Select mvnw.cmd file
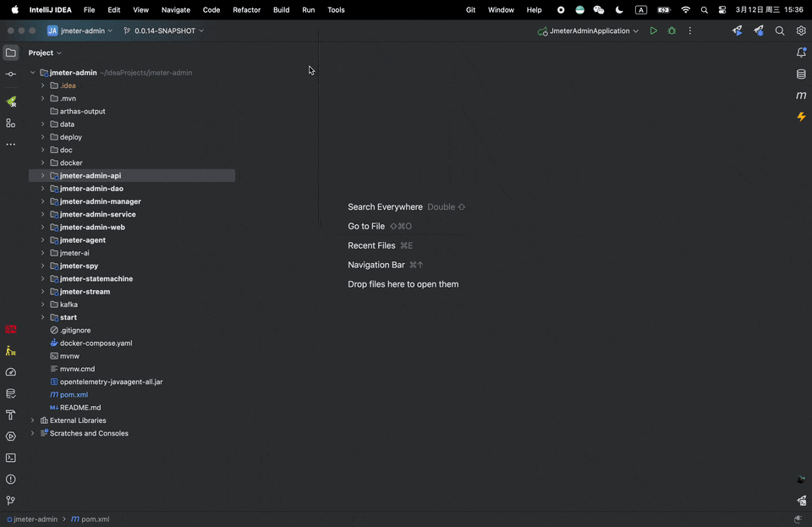 [x=77, y=369]
